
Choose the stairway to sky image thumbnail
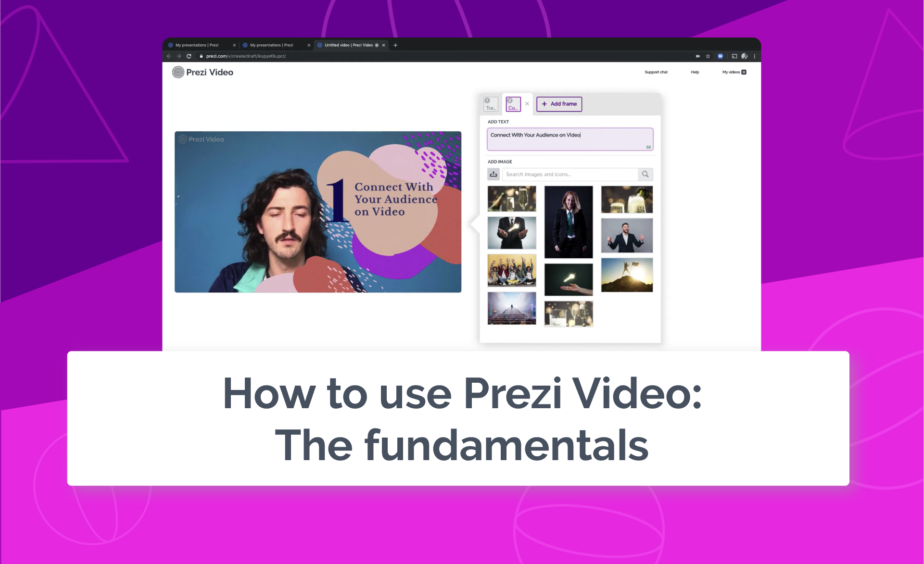(511, 308)
